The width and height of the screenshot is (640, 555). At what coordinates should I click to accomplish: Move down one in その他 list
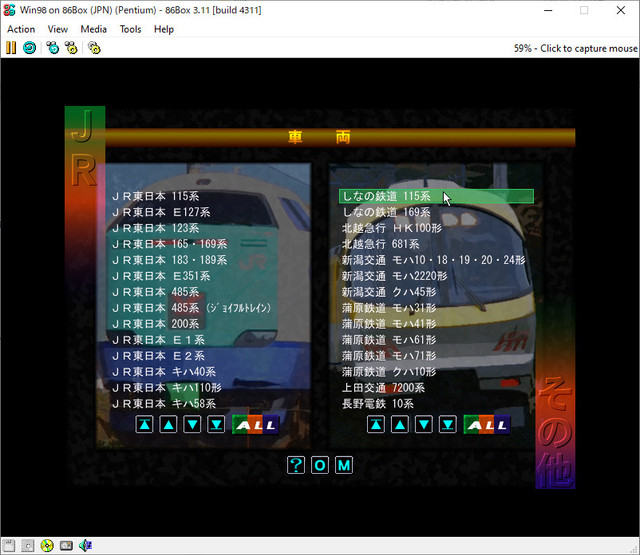(x=424, y=425)
